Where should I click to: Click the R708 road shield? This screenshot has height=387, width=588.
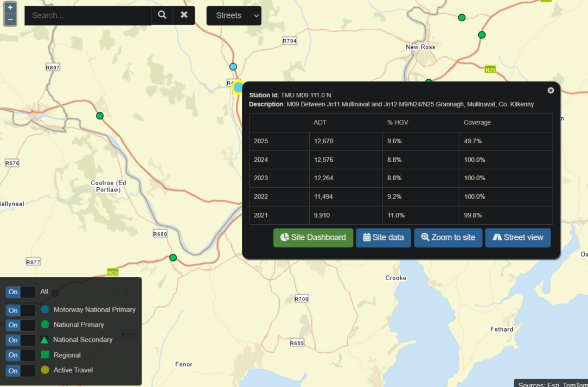(302, 299)
